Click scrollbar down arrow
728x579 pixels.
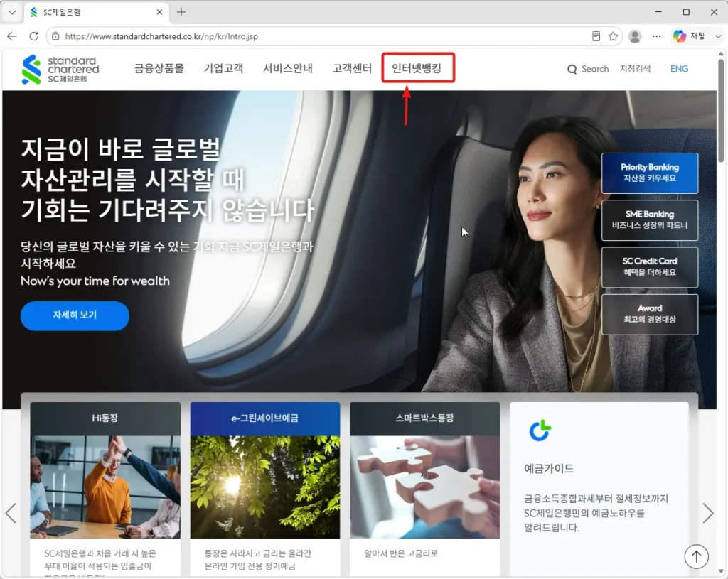721,571
